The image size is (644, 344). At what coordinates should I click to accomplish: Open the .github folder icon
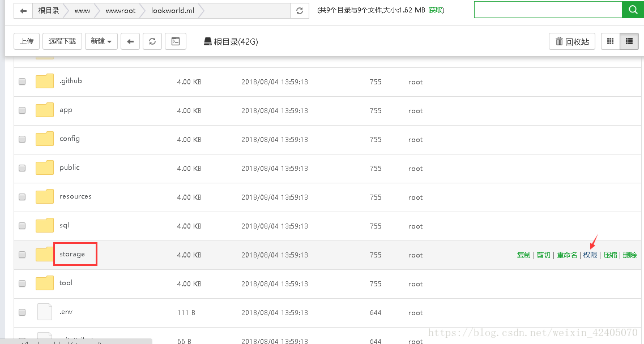[x=44, y=81]
